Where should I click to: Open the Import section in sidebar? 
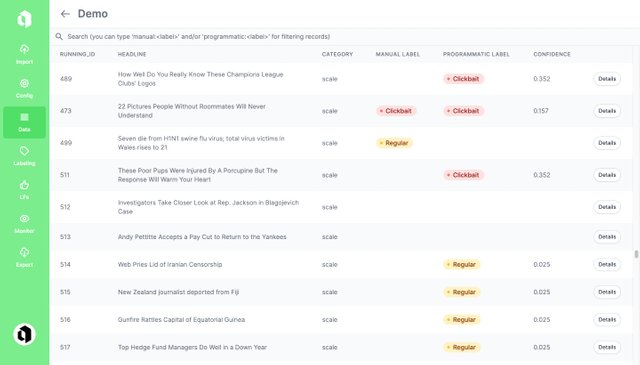point(24,54)
